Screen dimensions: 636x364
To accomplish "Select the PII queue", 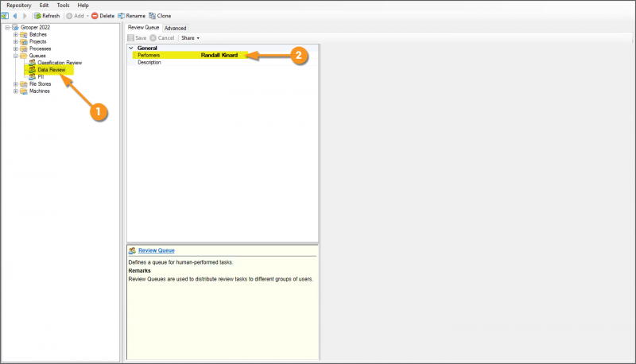I will point(41,77).
